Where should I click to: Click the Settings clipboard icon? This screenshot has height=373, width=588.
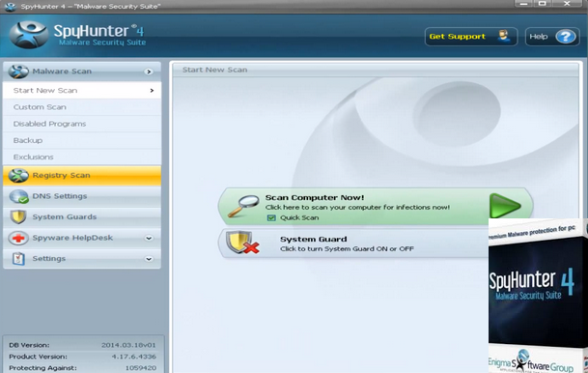[x=18, y=259]
